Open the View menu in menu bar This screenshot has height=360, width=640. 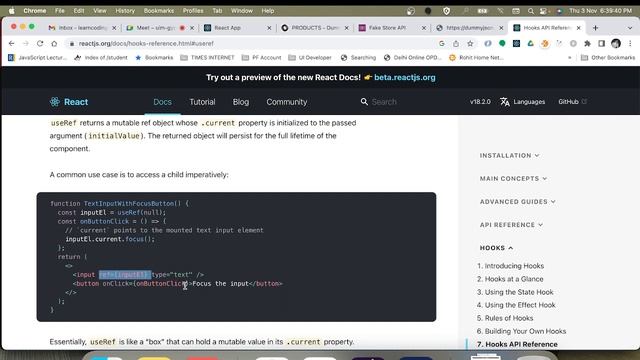point(100,11)
